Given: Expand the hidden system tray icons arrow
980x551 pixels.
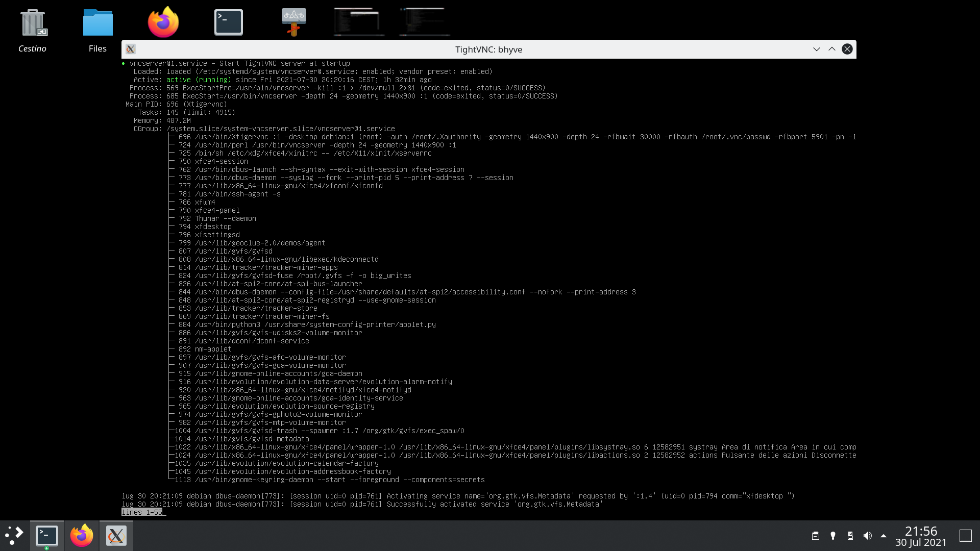Looking at the screenshot, I should click(884, 536).
